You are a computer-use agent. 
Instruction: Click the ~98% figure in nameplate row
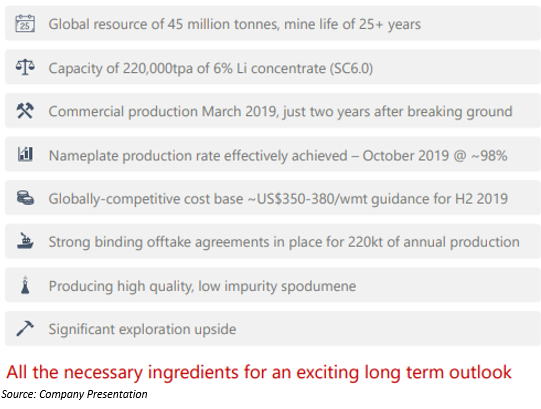(489, 155)
